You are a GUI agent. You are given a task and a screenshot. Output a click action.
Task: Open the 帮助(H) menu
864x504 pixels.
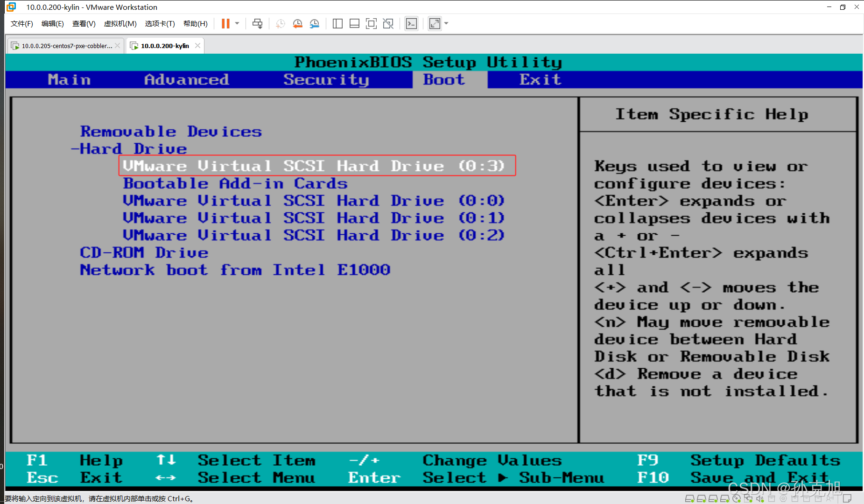[x=196, y=23]
